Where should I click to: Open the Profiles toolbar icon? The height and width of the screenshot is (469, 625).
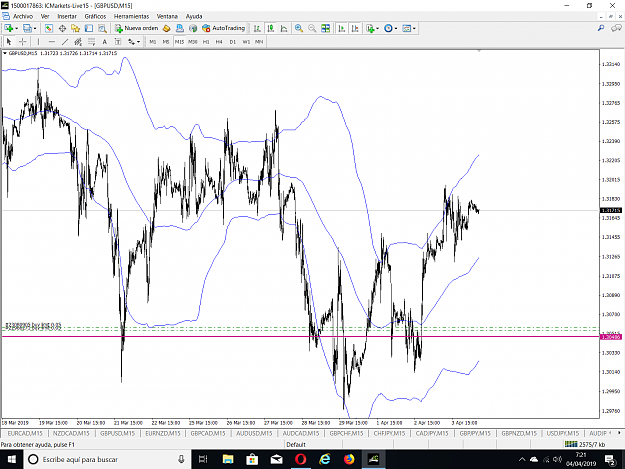(x=28, y=28)
